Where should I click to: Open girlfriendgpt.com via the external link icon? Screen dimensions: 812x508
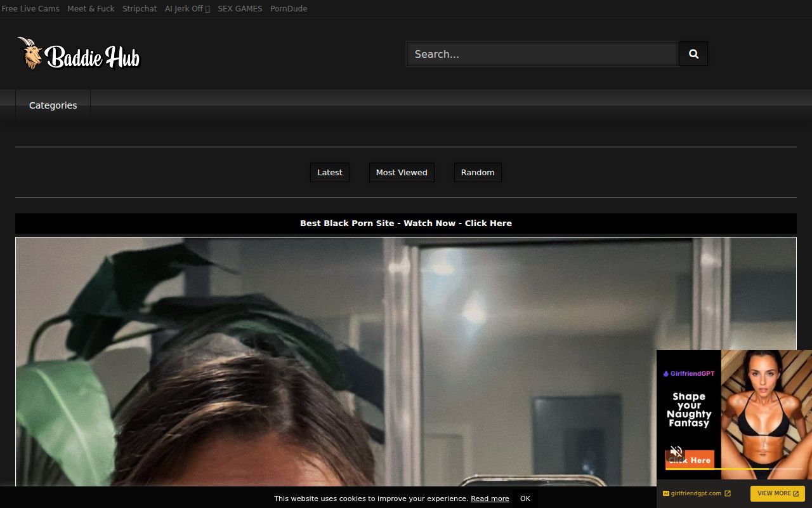click(x=727, y=493)
